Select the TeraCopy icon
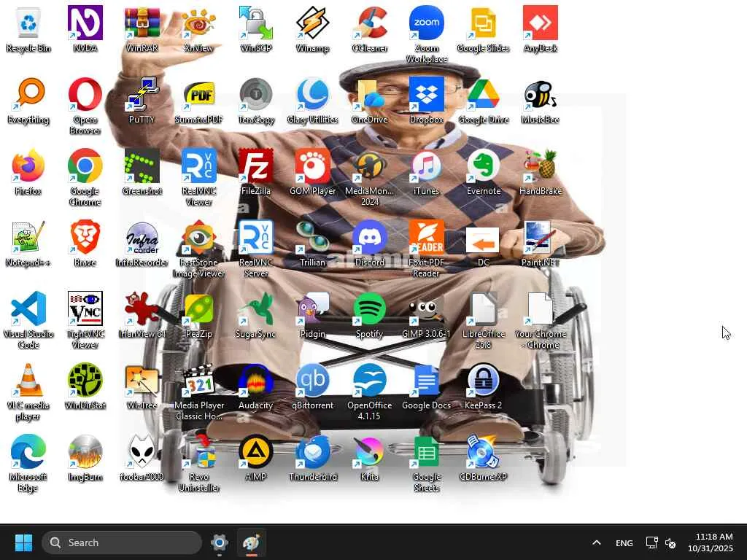The width and height of the screenshot is (747, 560). (x=256, y=101)
